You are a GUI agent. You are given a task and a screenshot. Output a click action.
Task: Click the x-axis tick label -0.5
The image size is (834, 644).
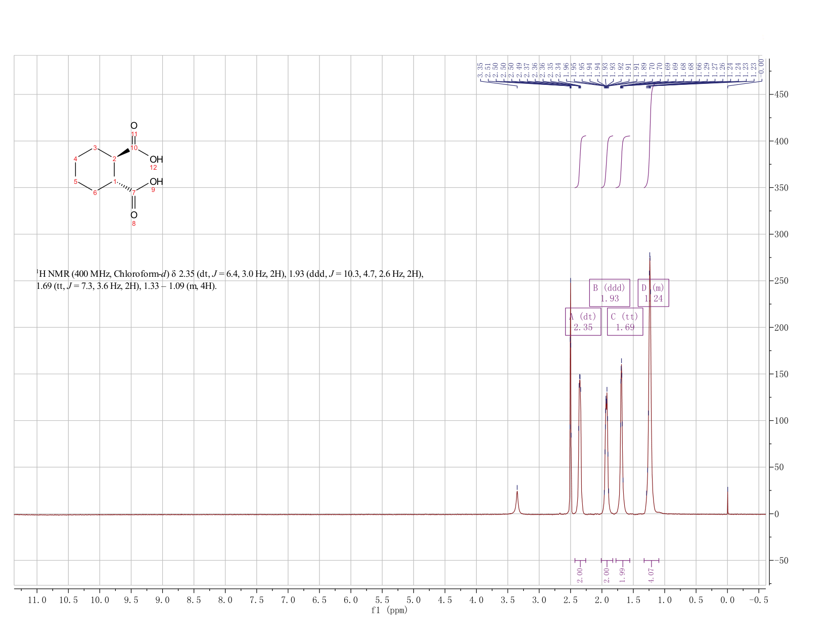tap(758, 600)
